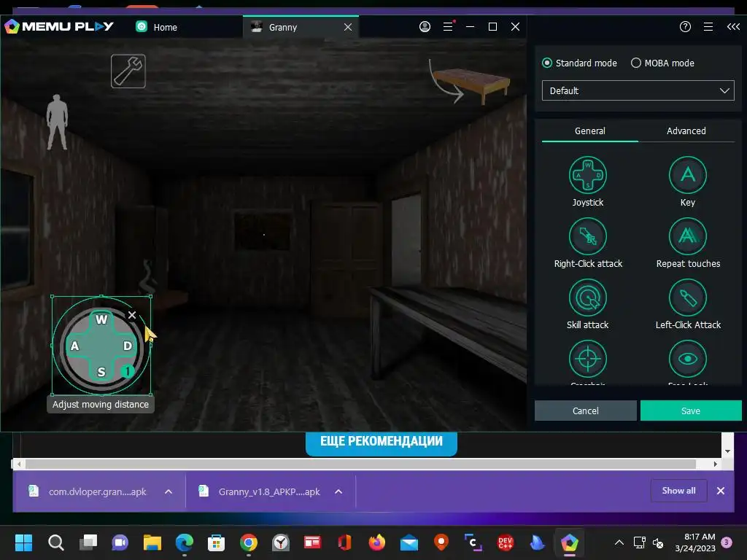Click the wrench settings icon in game
747x560 pixels.
tap(128, 71)
